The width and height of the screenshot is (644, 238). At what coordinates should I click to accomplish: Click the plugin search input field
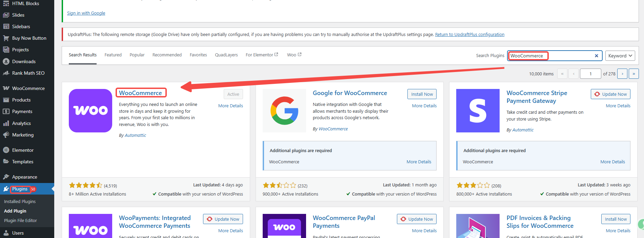tap(555, 56)
